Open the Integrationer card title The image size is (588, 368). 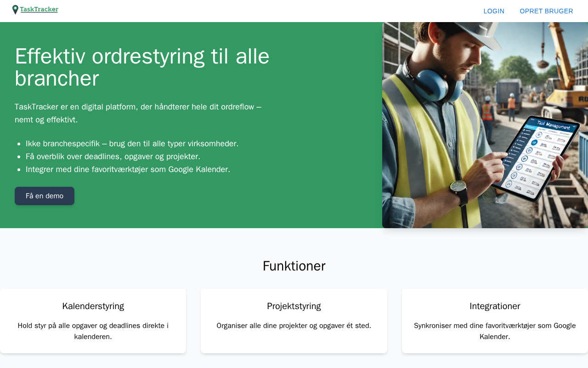pyautogui.click(x=495, y=306)
